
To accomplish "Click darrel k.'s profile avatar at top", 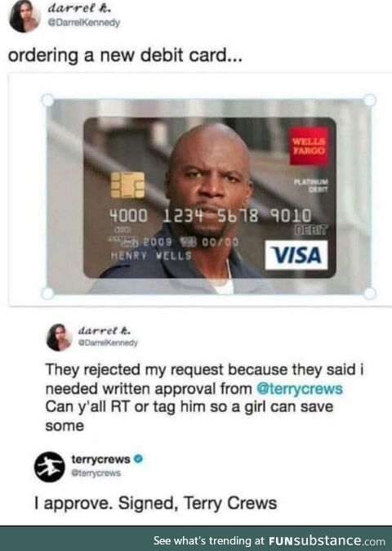I will pyautogui.click(x=24, y=16).
